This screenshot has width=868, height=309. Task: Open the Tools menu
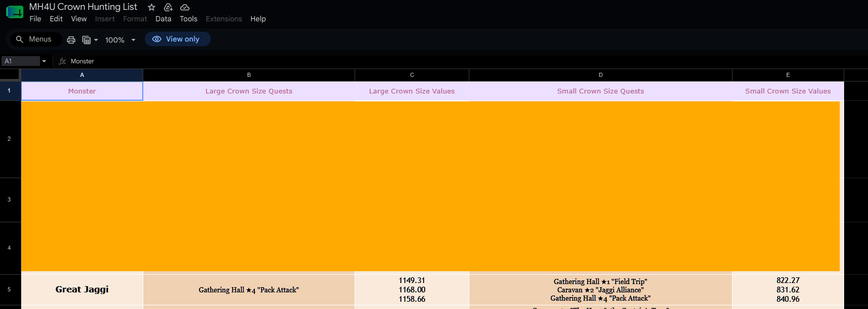188,19
